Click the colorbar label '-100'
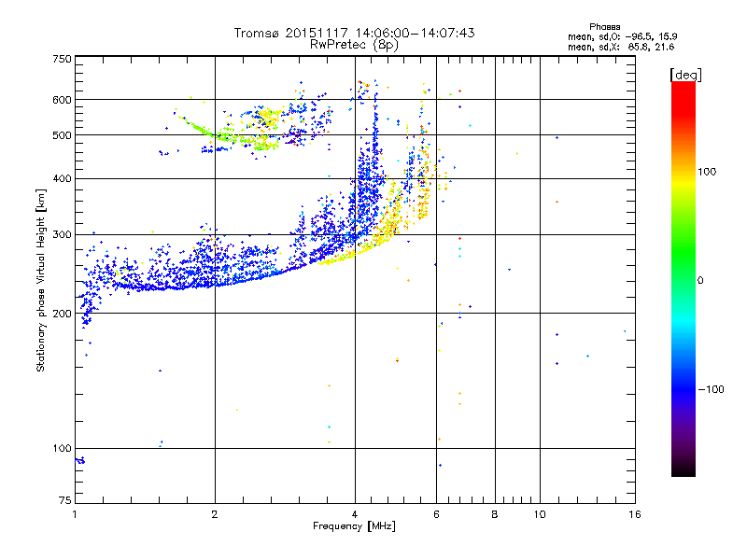This screenshot has height=560, width=747. [x=711, y=389]
